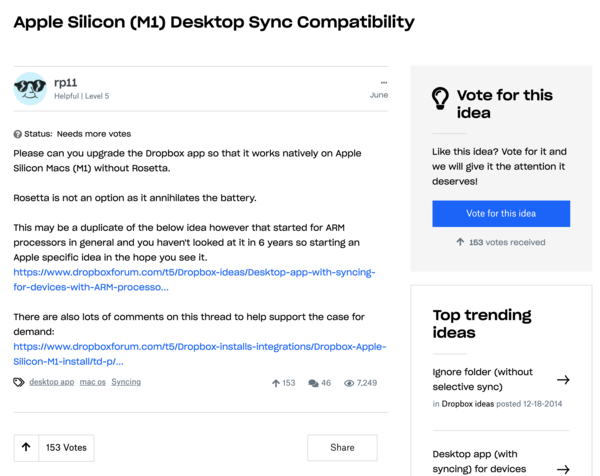Screen dimensions: 600x476
Task: Click the kudos arrow showing 153
Action: [277, 383]
